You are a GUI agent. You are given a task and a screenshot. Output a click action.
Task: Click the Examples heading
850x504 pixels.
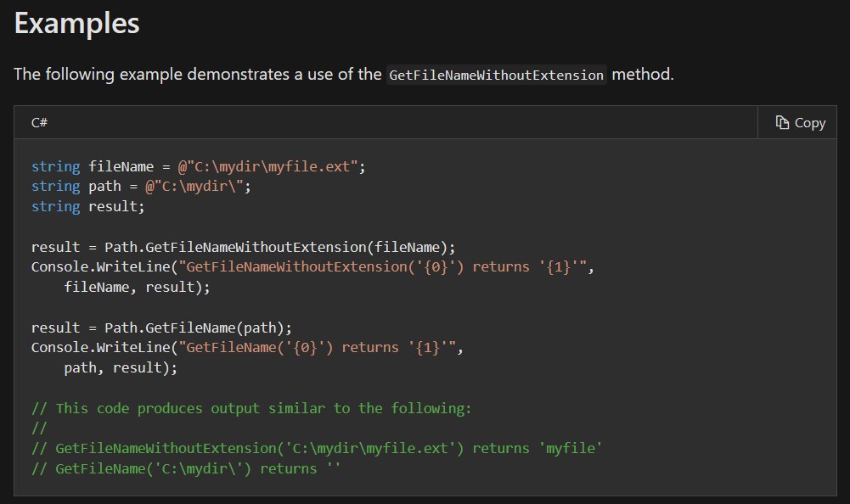77,23
